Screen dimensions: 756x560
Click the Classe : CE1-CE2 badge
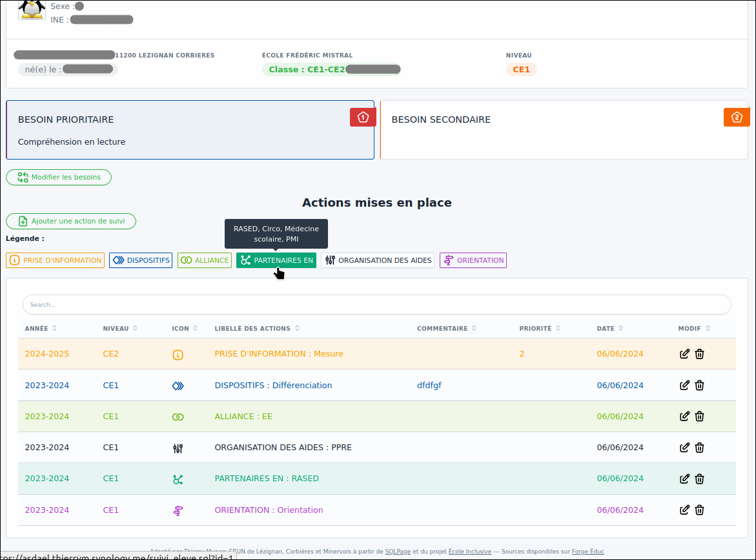(x=332, y=70)
